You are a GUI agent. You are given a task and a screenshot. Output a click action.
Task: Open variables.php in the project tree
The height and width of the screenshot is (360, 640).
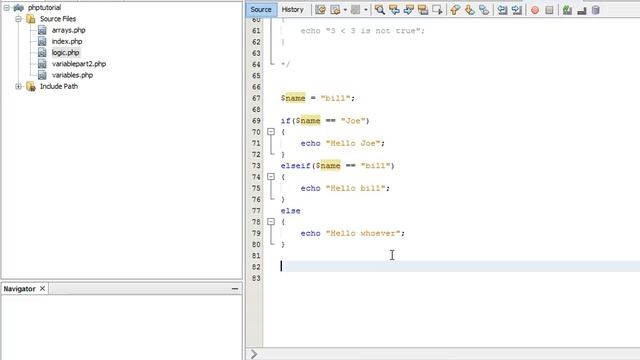[72, 75]
